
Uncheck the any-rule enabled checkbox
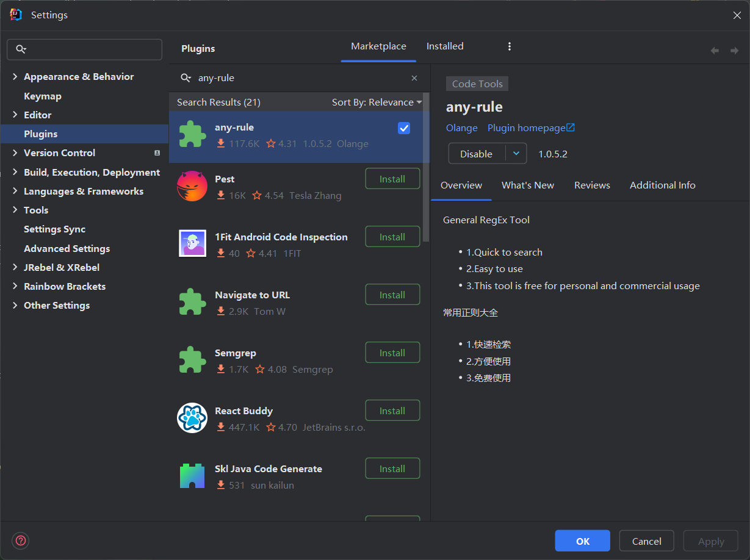(x=404, y=128)
